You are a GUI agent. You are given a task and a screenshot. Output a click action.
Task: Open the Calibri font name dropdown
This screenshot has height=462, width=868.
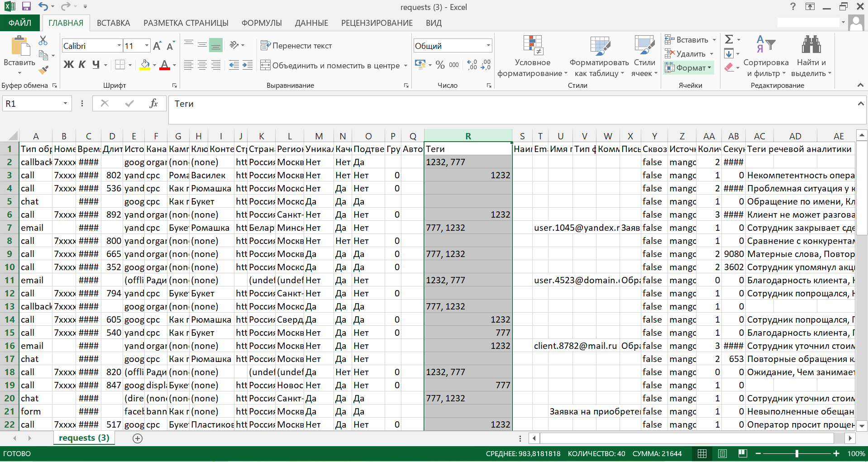click(x=119, y=46)
